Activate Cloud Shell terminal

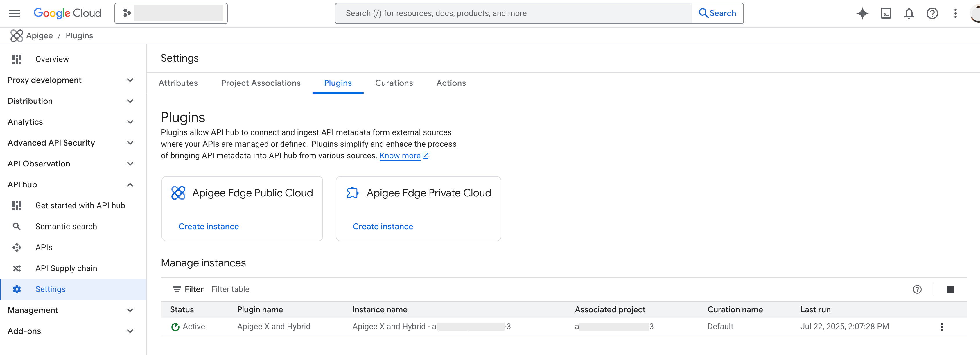click(886, 13)
